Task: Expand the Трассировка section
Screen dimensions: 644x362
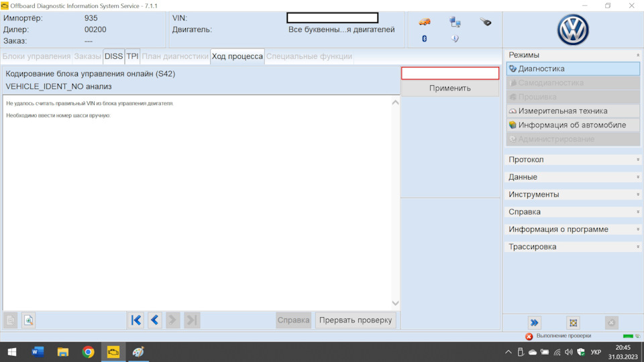Action: click(x=573, y=247)
